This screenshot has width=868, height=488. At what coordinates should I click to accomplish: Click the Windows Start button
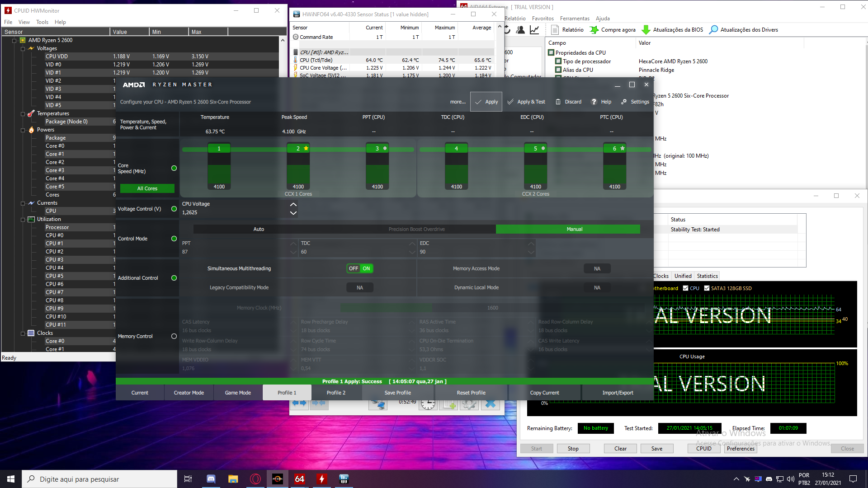pyautogui.click(x=11, y=479)
